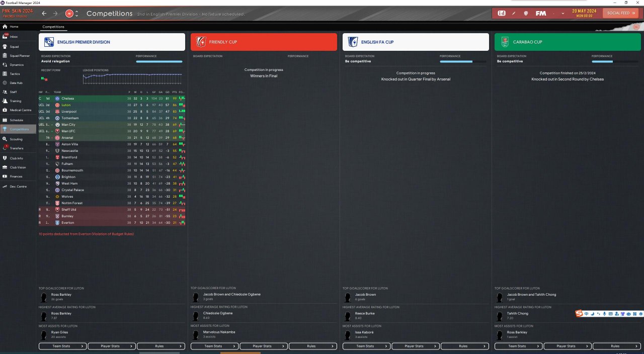Click Reece Burke highest average rating
This screenshot has height=354, width=644.
coord(365,313)
